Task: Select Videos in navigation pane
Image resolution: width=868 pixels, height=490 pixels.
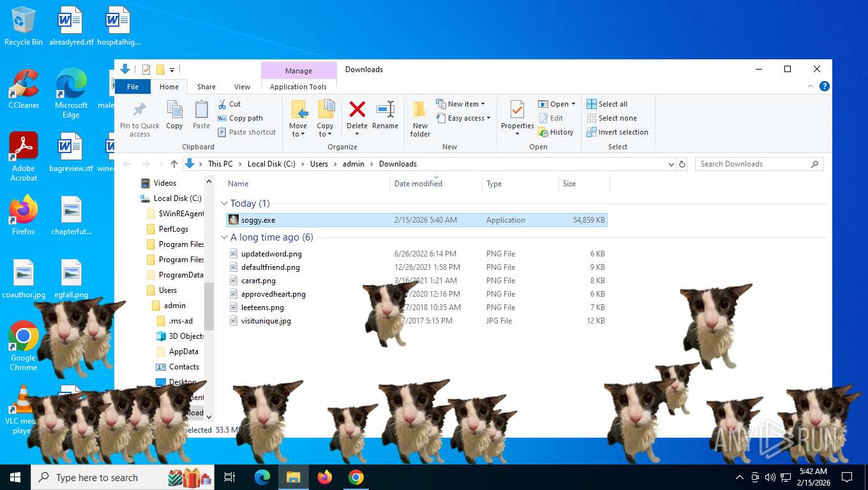Action: 158,183
